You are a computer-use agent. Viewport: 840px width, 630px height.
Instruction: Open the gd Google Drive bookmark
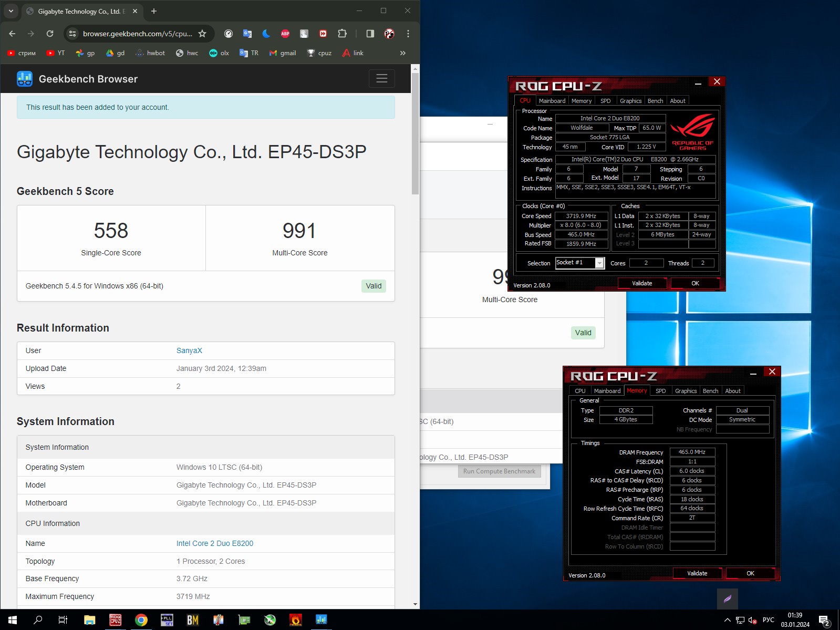click(x=115, y=53)
